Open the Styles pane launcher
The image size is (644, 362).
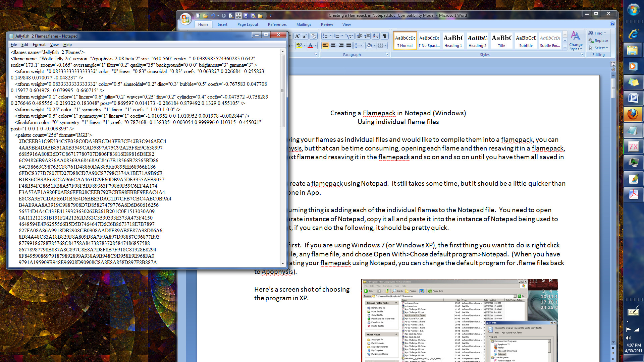pyautogui.click(x=582, y=55)
